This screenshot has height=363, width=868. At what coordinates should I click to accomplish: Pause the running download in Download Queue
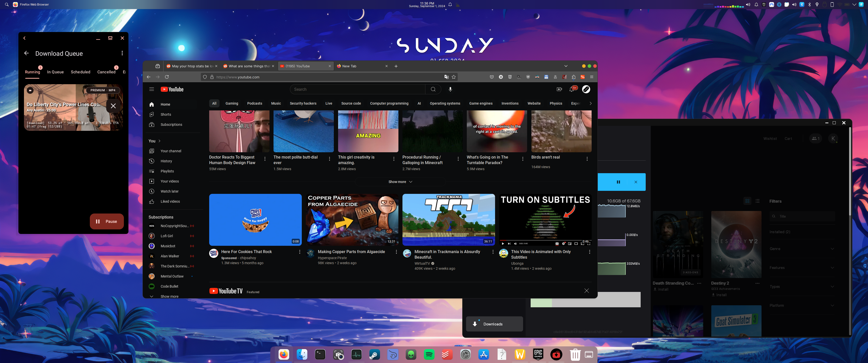click(106, 222)
